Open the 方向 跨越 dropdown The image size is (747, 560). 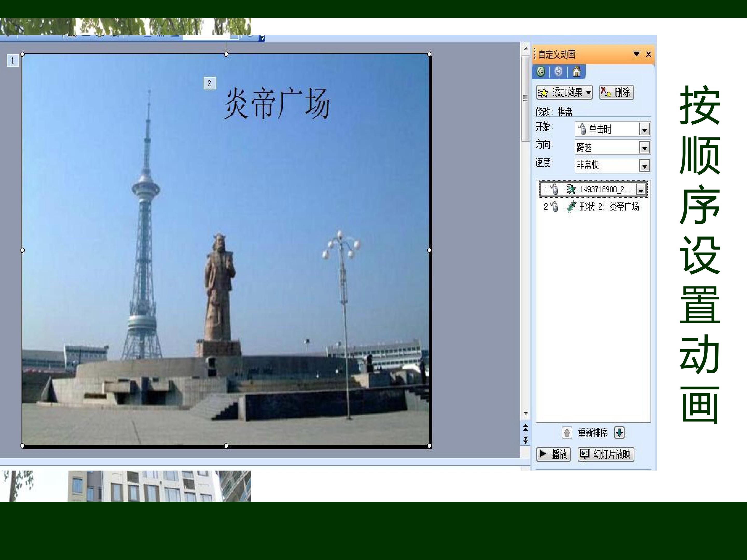coord(644,148)
